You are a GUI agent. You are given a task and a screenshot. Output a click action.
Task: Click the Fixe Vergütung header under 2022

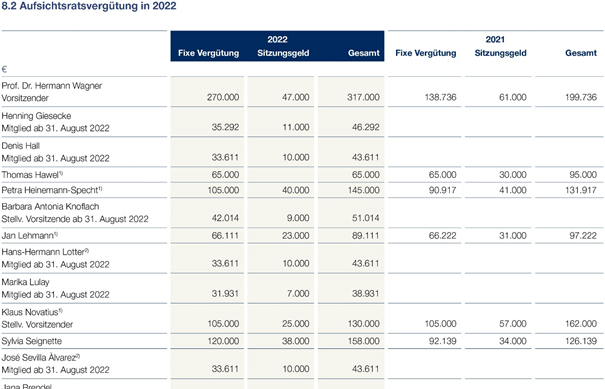tap(208, 53)
